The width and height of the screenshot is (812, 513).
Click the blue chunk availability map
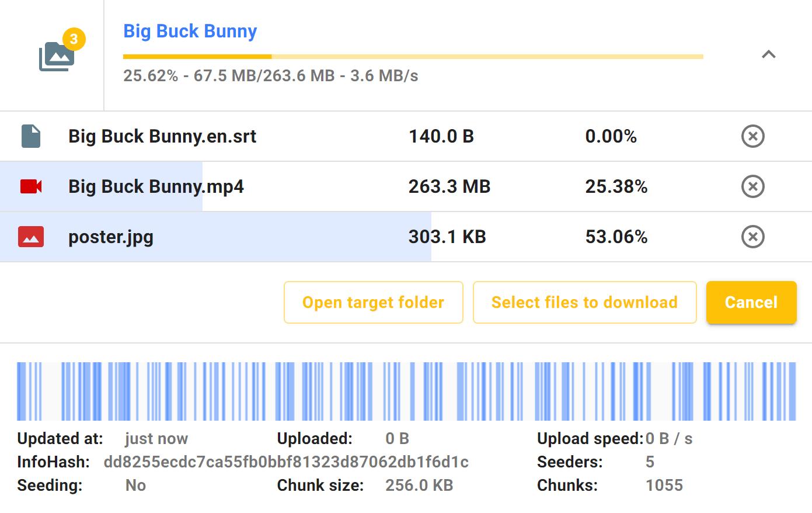[406, 391]
